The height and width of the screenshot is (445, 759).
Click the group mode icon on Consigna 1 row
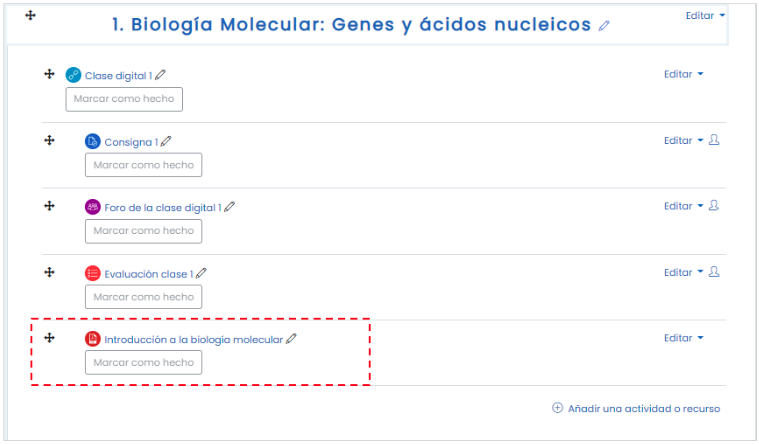point(714,140)
